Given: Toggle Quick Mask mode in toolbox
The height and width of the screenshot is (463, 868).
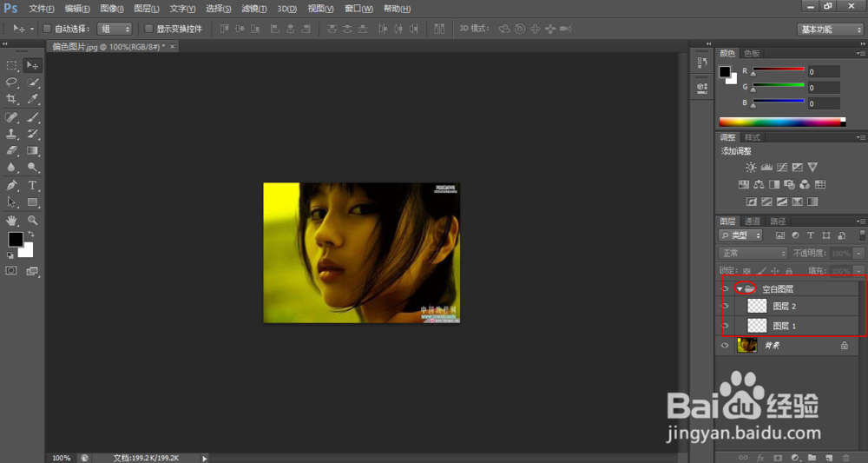Looking at the screenshot, I should (11, 271).
